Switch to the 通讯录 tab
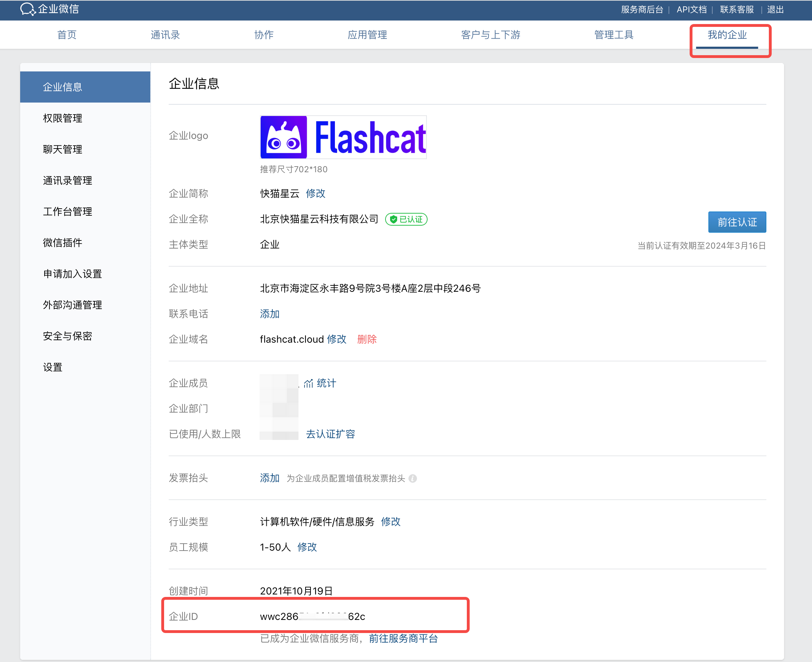 [x=165, y=35]
